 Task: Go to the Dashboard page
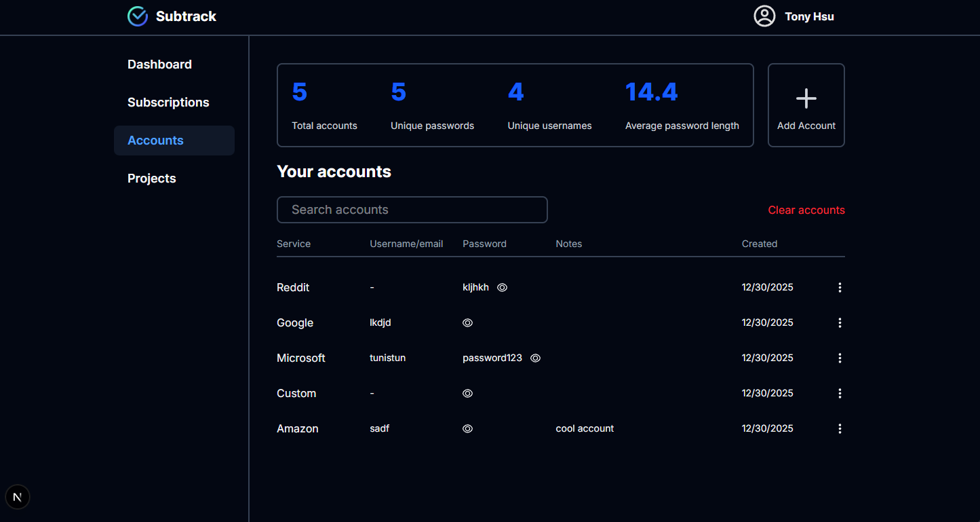click(159, 64)
